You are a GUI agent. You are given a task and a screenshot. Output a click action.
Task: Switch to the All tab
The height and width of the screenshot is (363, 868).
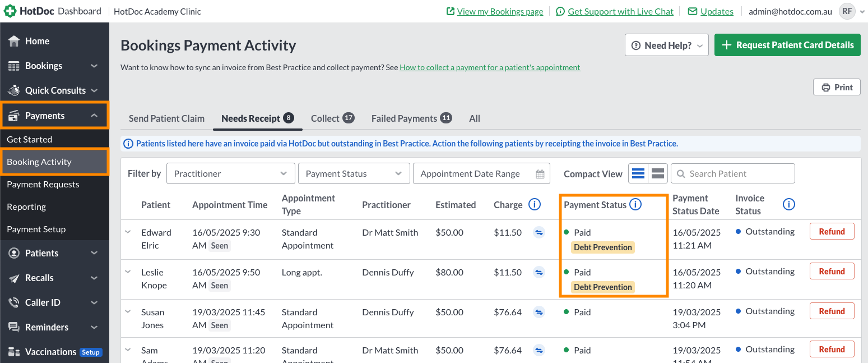pyautogui.click(x=475, y=118)
